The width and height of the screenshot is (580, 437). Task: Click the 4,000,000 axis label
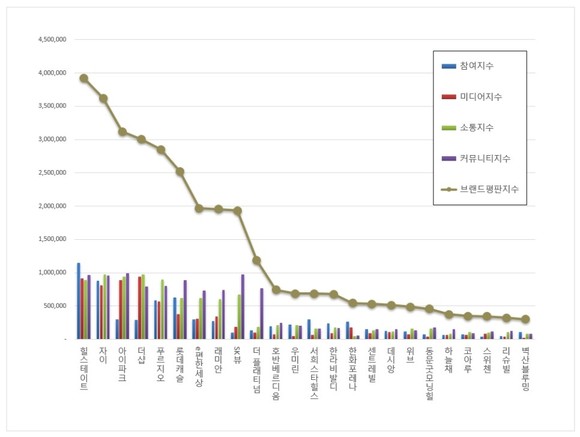pyautogui.click(x=53, y=73)
